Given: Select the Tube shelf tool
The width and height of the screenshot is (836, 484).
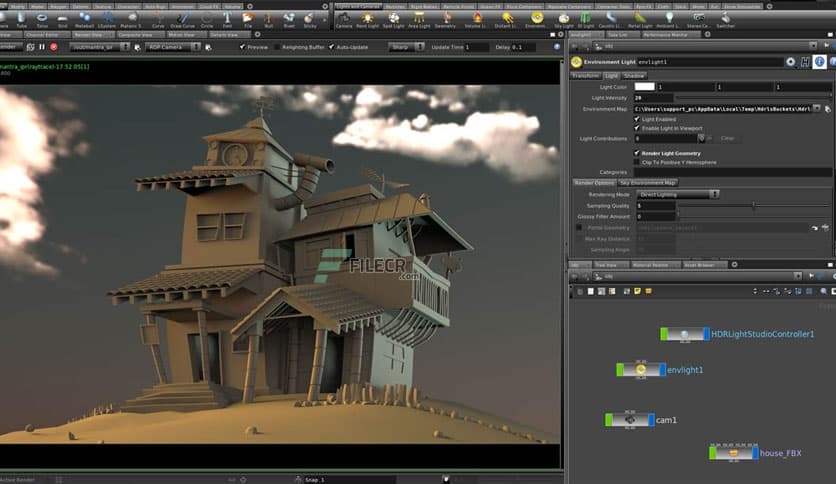Looking at the screenshot, I should pos(21,20).
